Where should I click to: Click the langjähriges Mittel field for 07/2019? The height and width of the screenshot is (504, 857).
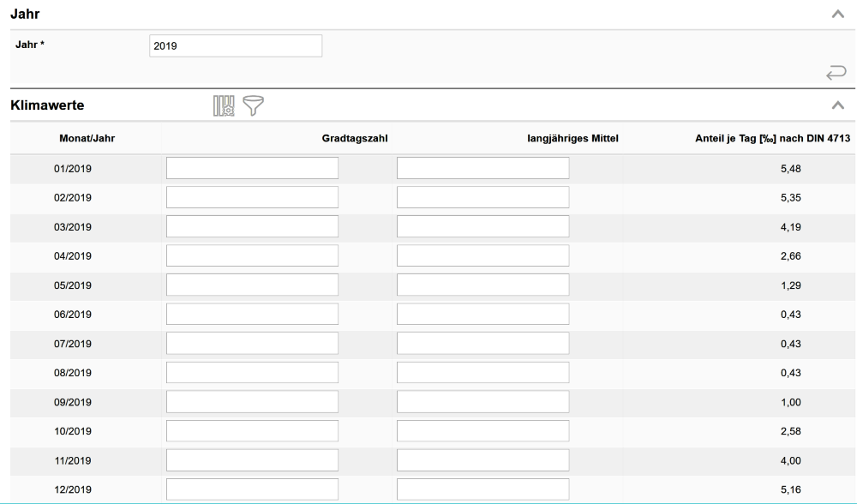click(x=482, y=344)
